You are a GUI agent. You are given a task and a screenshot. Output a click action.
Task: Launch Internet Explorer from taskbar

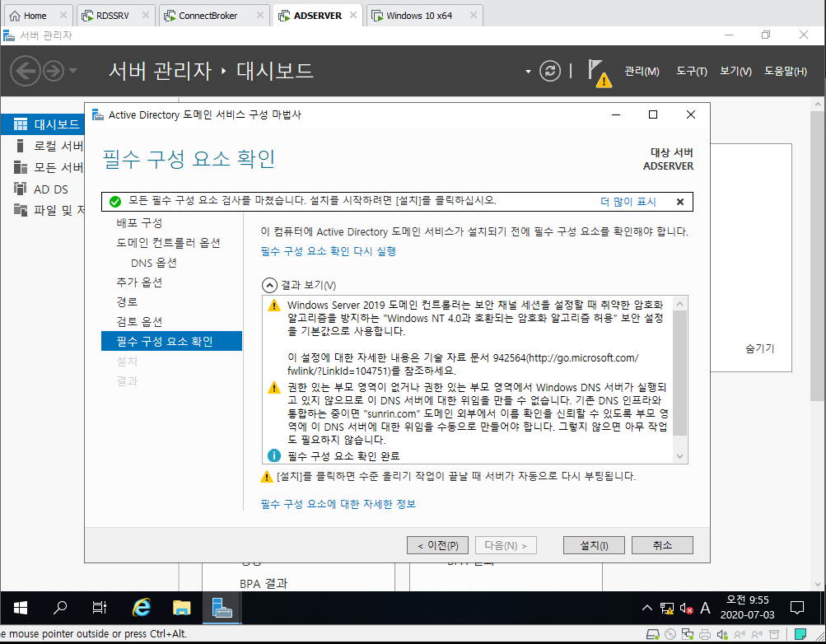click(x=141, y=608)
